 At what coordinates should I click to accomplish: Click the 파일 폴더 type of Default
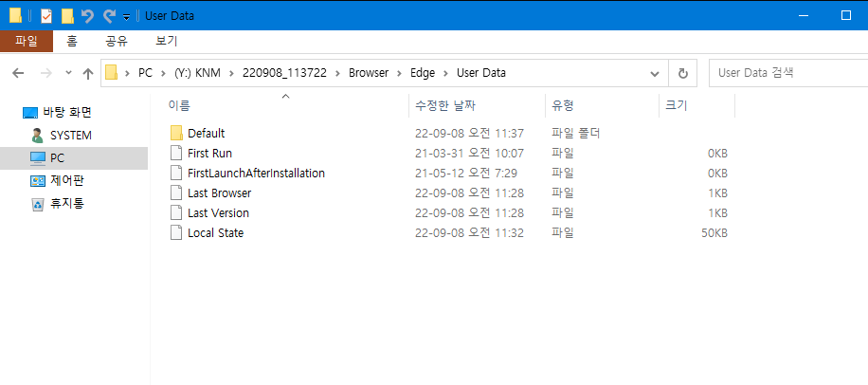[576, 133]
